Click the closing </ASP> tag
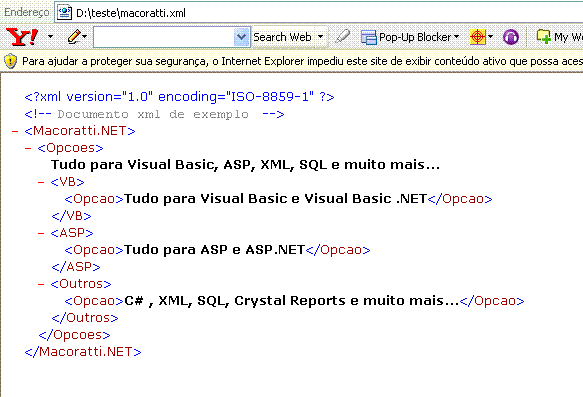This screenshot has width=583, height=397. tap(76, 267)
